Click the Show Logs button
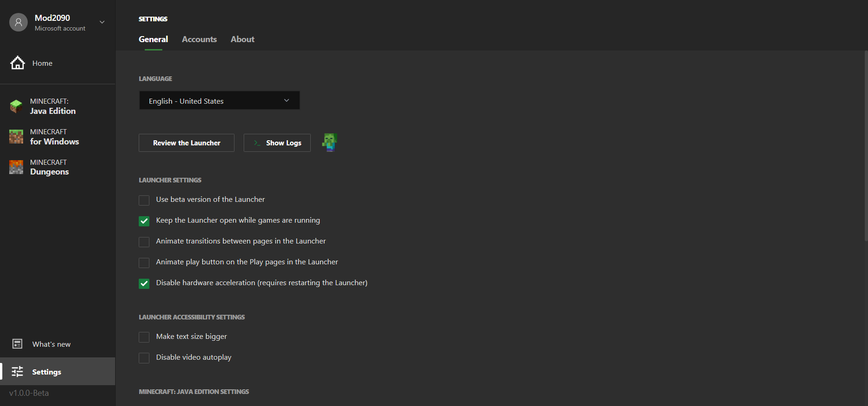This screenshot has height=406, width=868. 277,143
